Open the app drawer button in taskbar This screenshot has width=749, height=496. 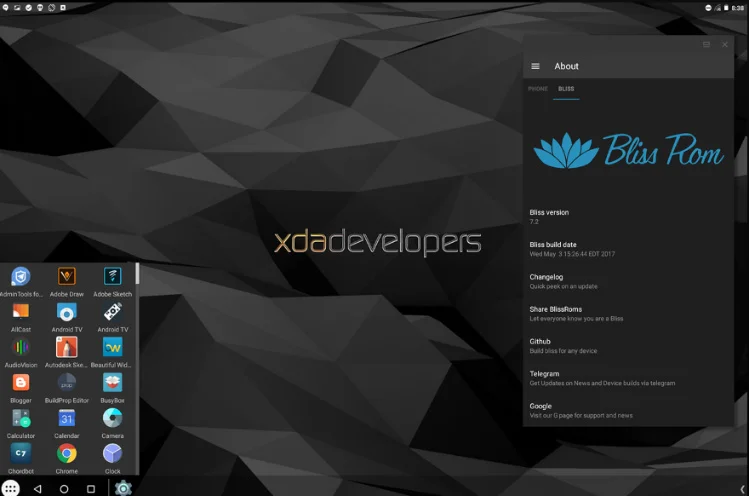(11, 488)
